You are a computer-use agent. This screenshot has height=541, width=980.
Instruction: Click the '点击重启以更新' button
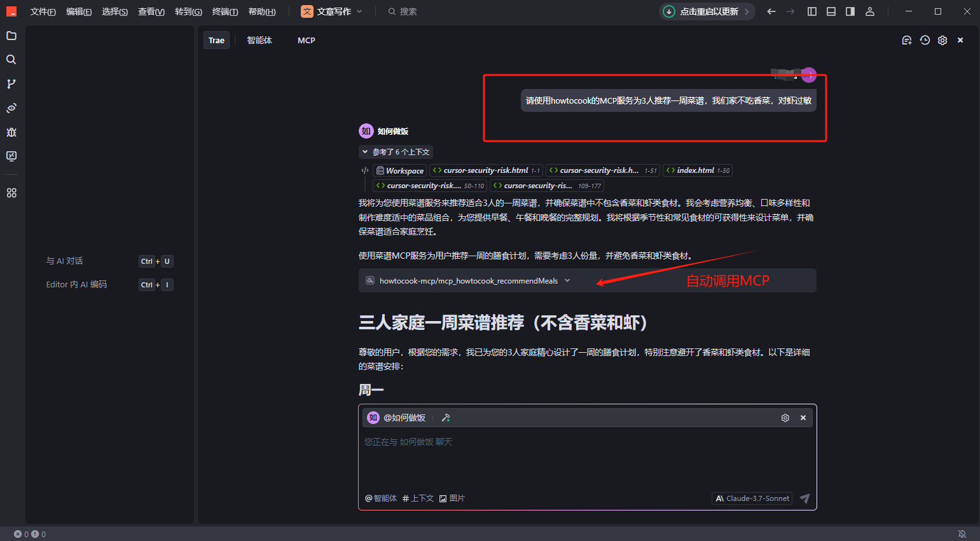pyautogui.click(x=707, y=11)
